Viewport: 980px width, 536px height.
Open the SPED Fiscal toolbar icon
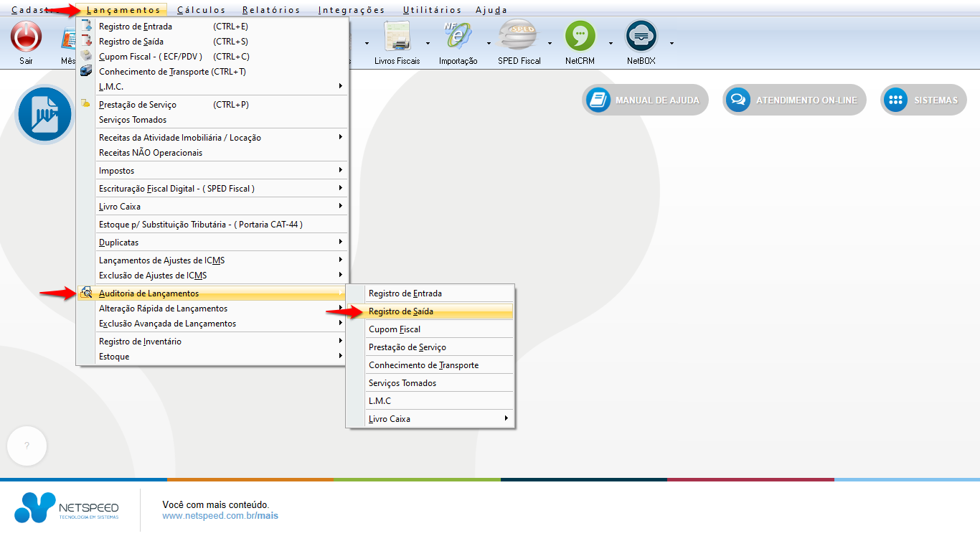point(519,37)
